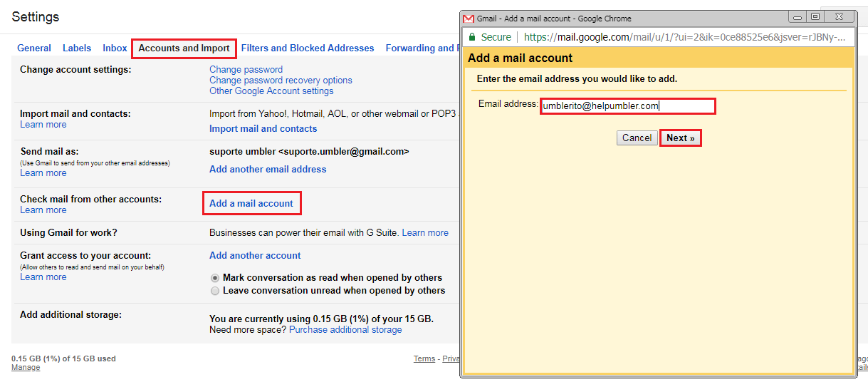Select Mark conversation as read when opened
This screenshot has width=868, height=387.
click(x=215, y=278)
